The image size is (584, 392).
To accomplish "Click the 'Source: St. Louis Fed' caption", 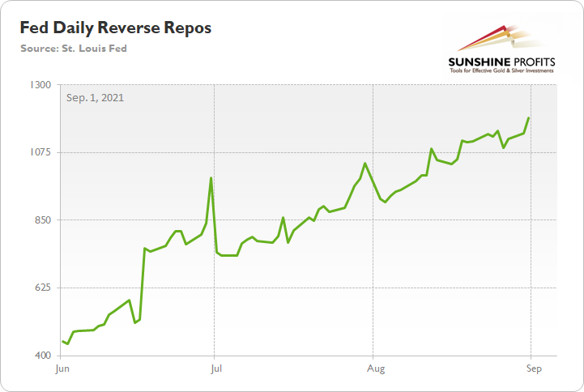I will (74, 49).
